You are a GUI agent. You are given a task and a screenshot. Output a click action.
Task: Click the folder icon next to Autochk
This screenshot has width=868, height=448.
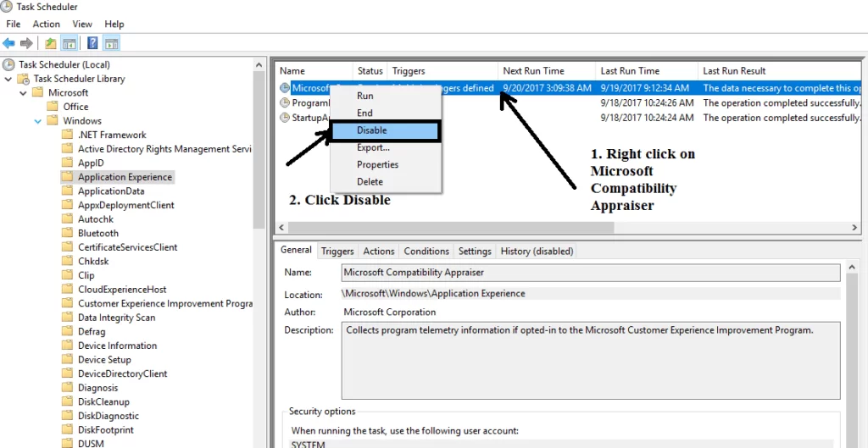[x=68, y=219]
